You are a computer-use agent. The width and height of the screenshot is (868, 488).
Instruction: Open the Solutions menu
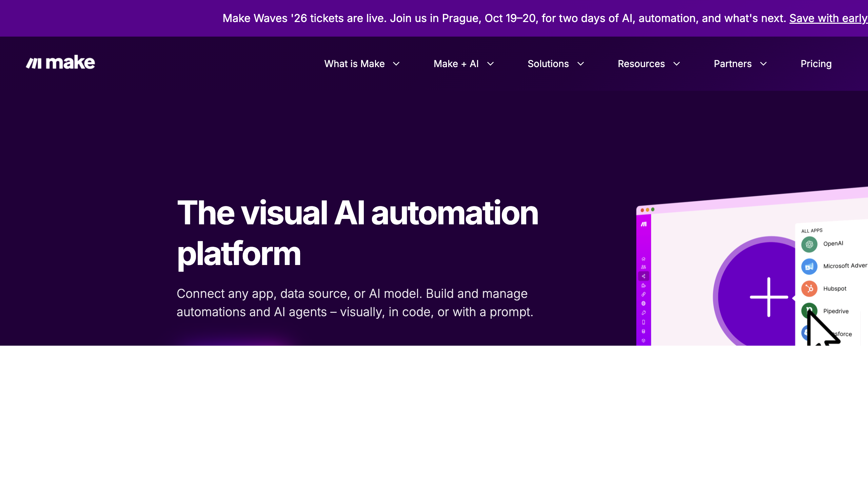click(548, 64)
